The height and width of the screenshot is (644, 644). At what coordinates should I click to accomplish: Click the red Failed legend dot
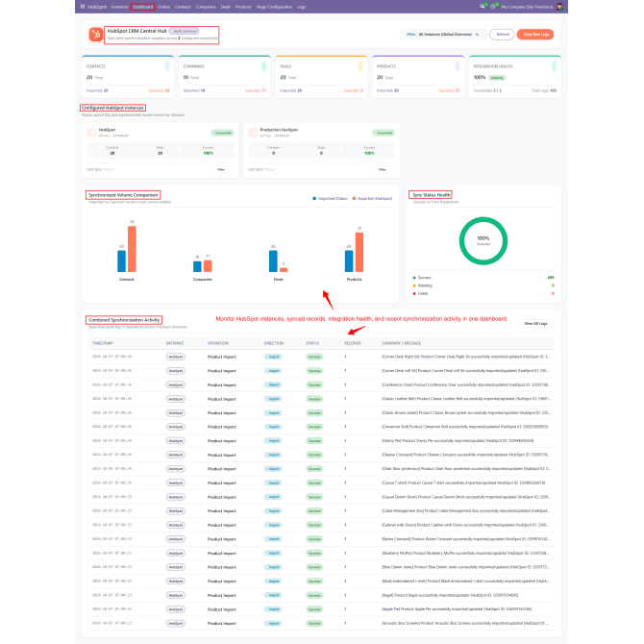(x=414, y=294)
